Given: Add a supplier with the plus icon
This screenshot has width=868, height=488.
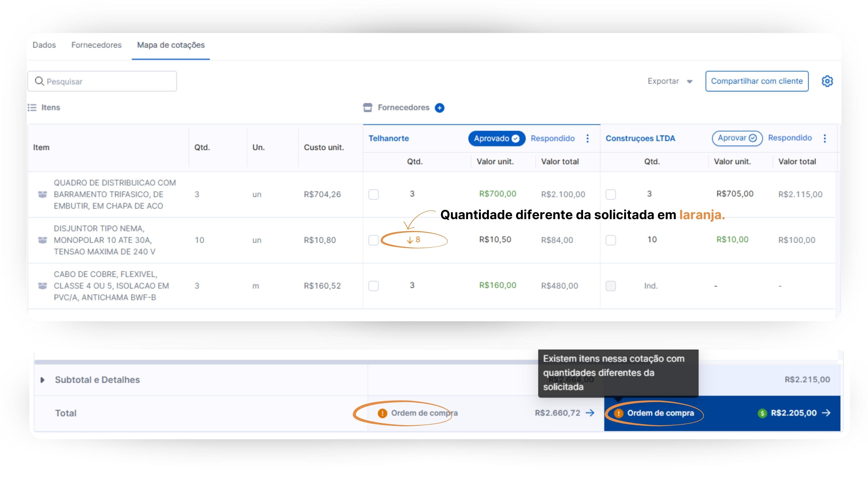Looking at the screenshot, I should coord(439,108).
